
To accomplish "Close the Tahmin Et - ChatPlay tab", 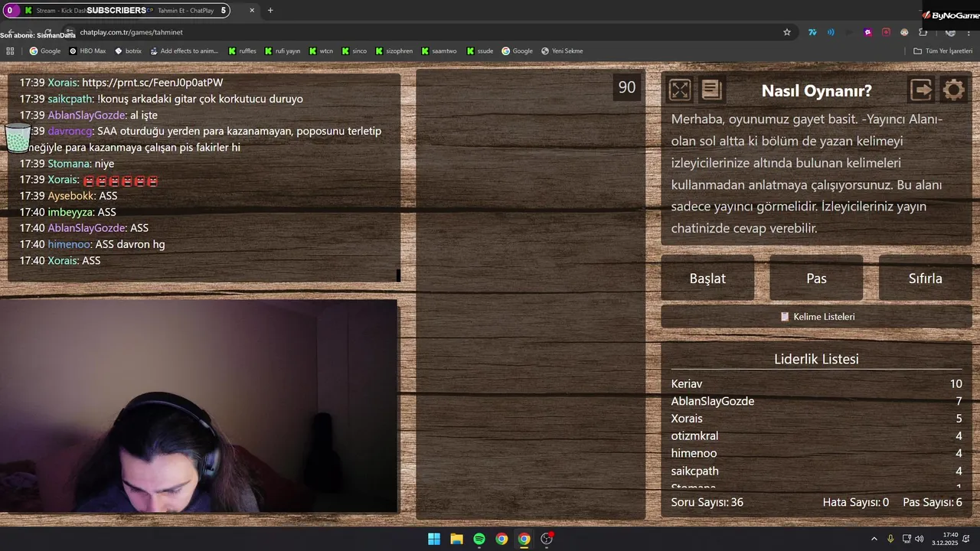I will (x=252, y=11).
